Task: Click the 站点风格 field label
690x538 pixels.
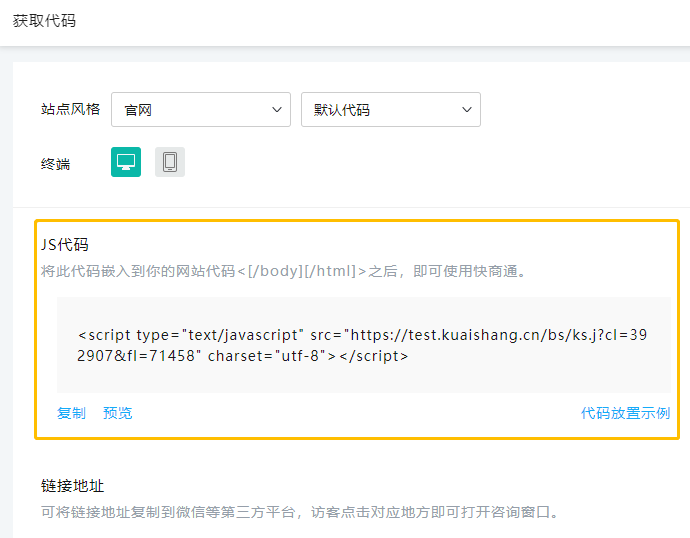Action: click(70, 110)
